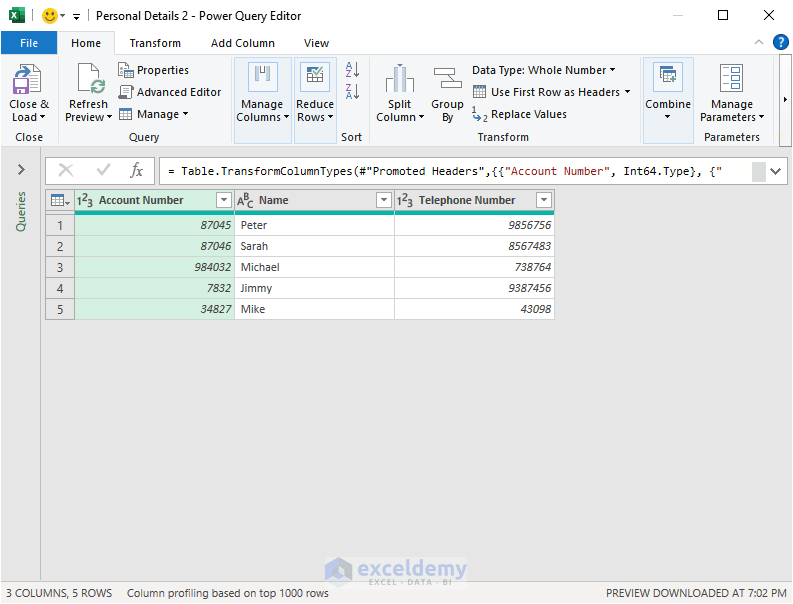Screen dimensions: 793x604
Task: Click Account Number data type icon
Action: 84,201
